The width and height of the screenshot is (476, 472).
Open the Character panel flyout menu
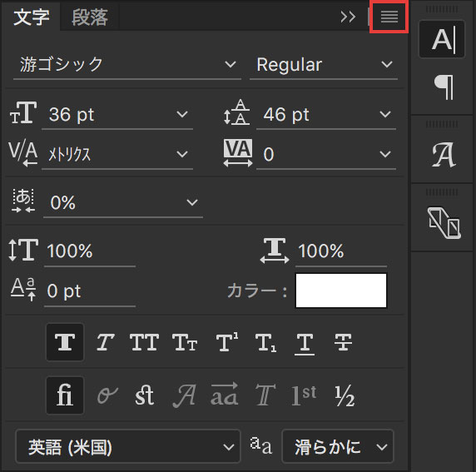(x=389, y=17)
